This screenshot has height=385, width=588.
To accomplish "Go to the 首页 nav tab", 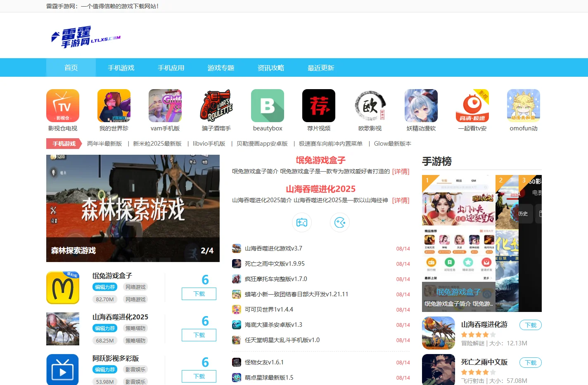I will click(x=71, y=68).
